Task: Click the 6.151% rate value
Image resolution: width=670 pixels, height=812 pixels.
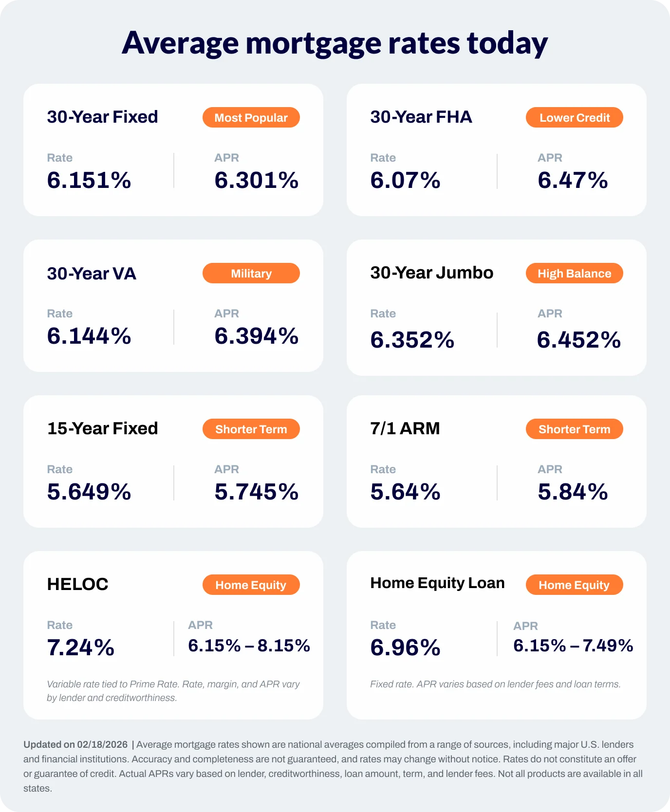Action: point(89,180)
